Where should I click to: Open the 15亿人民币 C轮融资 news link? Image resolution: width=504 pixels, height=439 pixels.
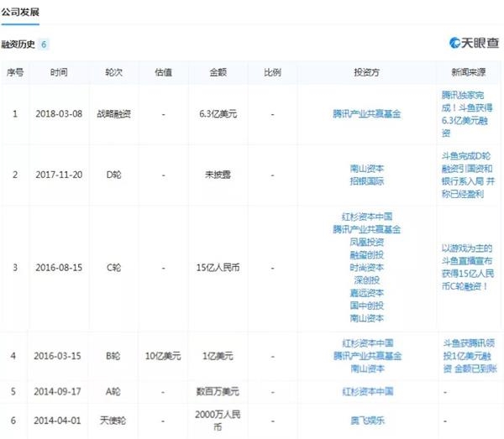click(x=469, y=267)
